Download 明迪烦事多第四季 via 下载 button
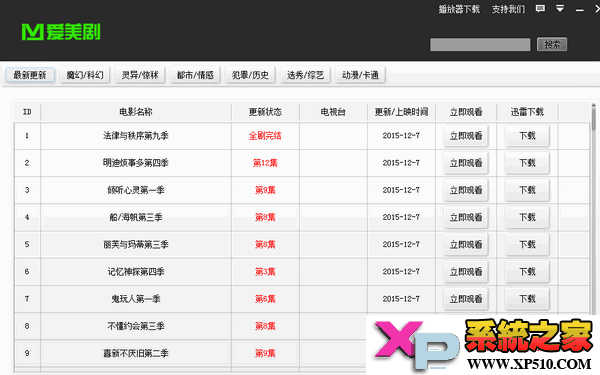600x375 pixels. 527,163
